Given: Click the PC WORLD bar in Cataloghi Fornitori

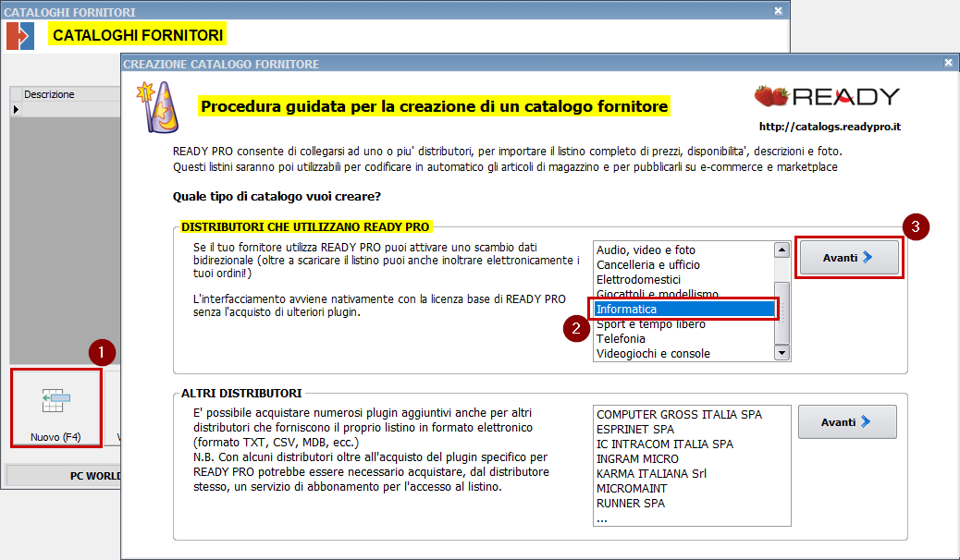Looking at the screenshot, I should click(x=64, y=476).
